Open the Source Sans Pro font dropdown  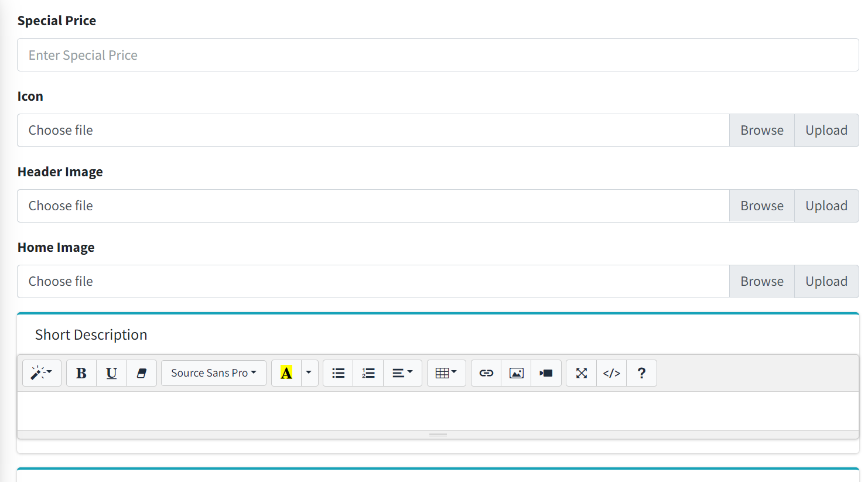213,373
